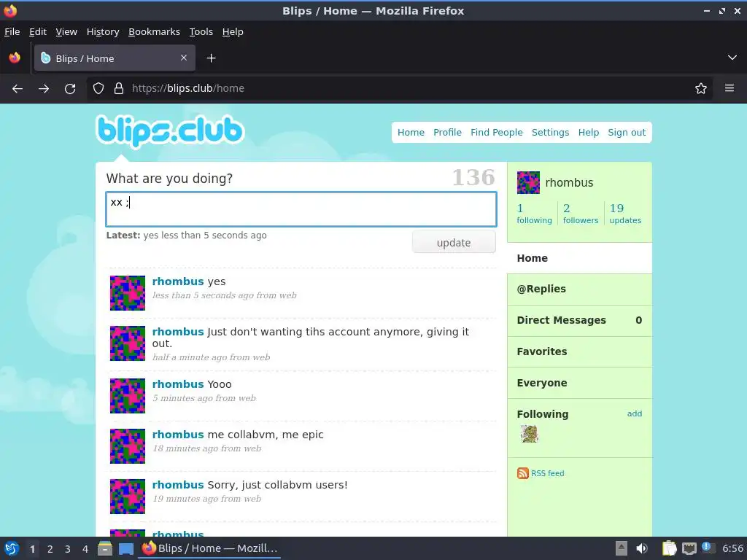
Task: Open the clipboard manager tray icon
Action: [x=669, y=548]
